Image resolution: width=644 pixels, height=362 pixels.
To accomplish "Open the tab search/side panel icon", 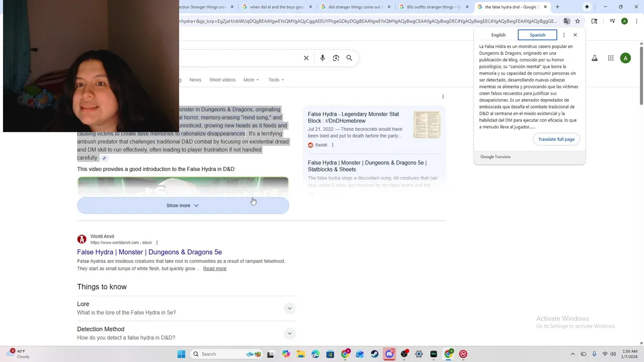I will pos(594,21).
